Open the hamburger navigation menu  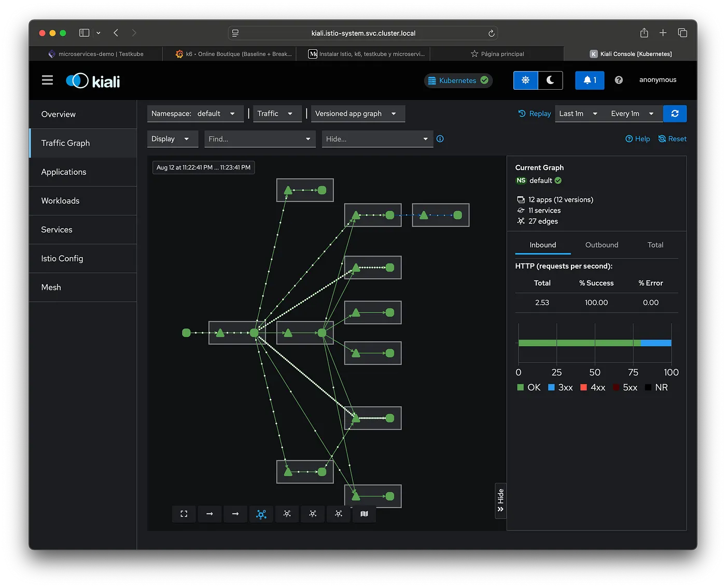(47, 80)
